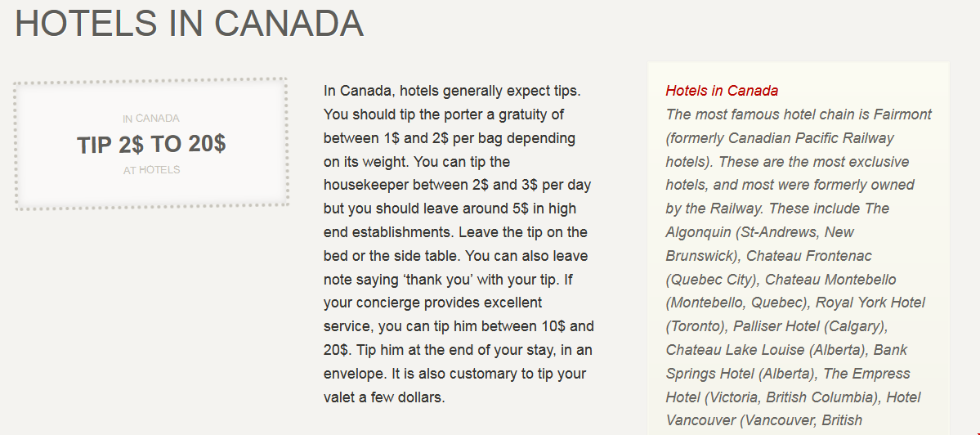Click 'Chateau Frontenac' in the sidebar text
980x435 pixels.
tap(809, 256)
